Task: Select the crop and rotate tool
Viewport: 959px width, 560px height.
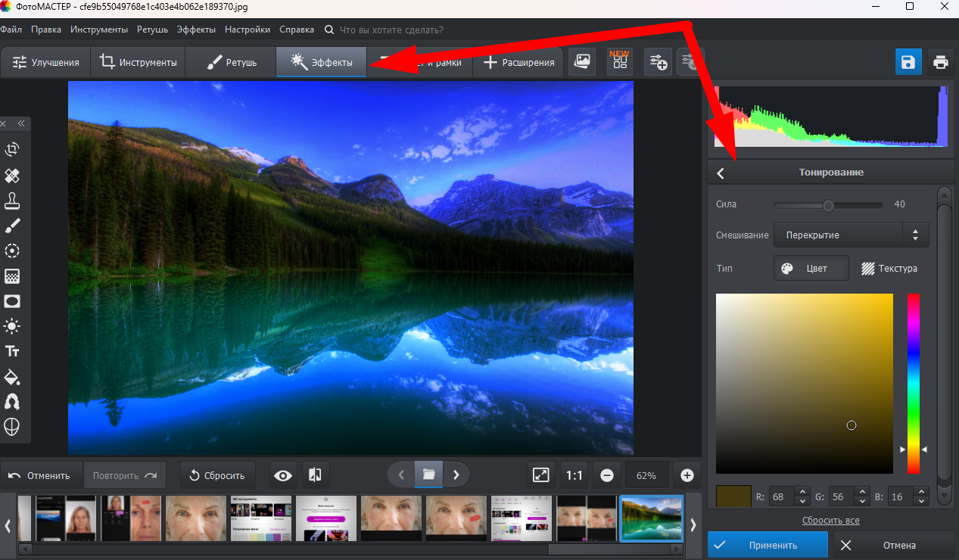Action: click(x=12, y=150)
